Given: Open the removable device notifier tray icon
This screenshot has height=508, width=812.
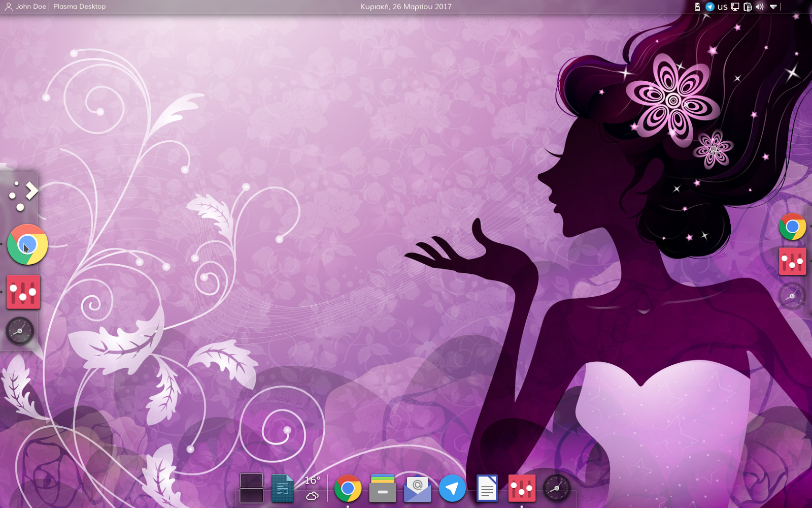Looking at the screenshot, I should point(697,7).
